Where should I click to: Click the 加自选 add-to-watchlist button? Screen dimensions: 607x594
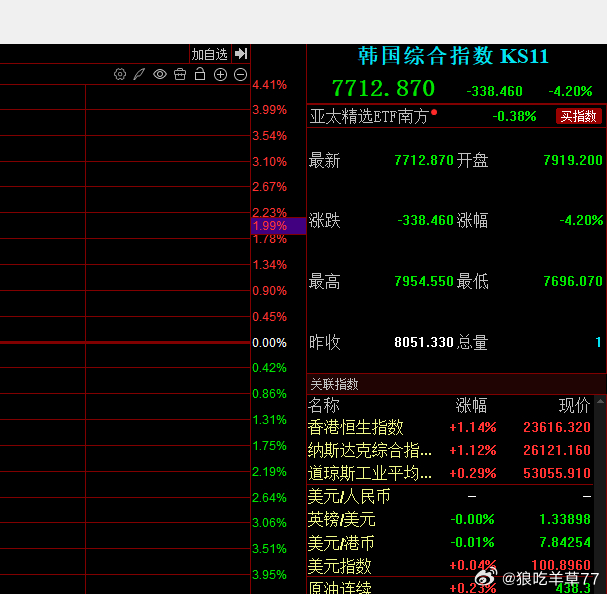pos(209,54)
